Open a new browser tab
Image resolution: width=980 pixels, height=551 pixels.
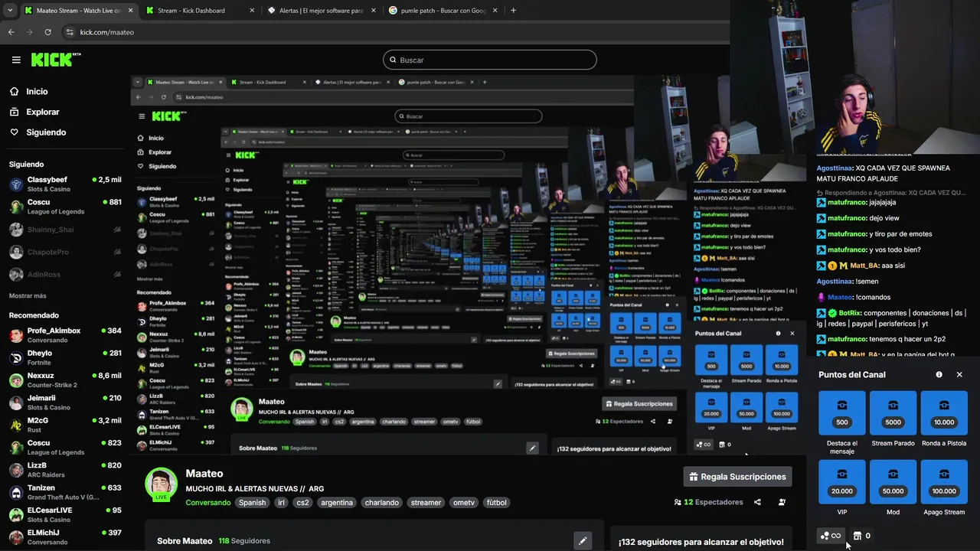tap(513, 11)
